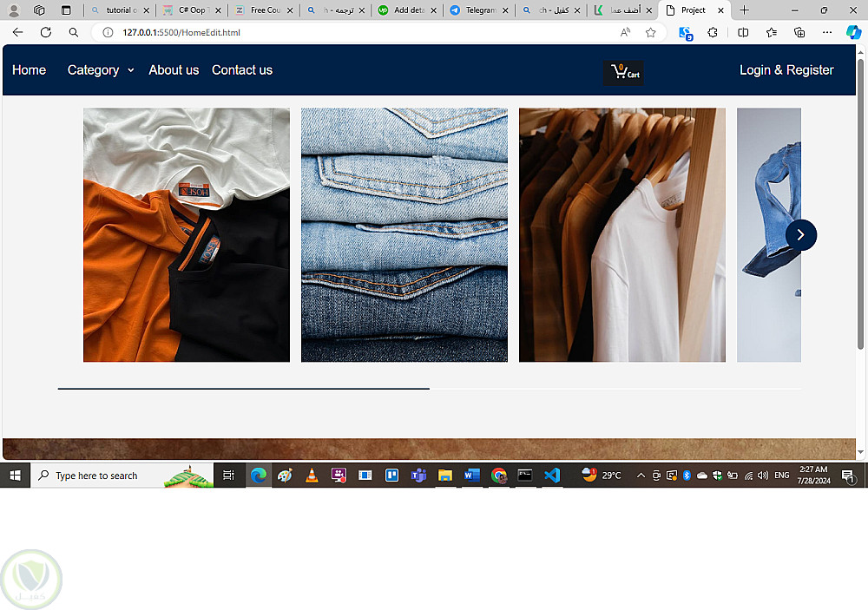Open the t-shirts carousel image
The image size is (868, 610).
tap(187, 234)
